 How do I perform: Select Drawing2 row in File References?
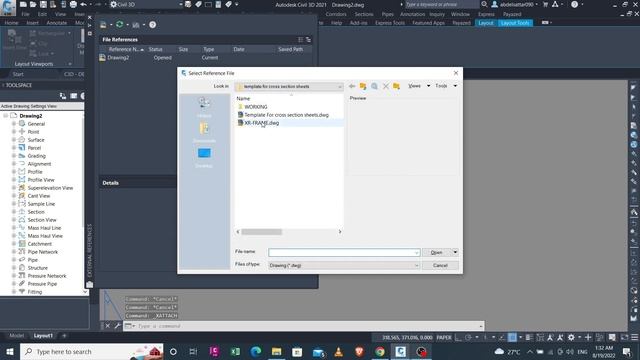206,58
